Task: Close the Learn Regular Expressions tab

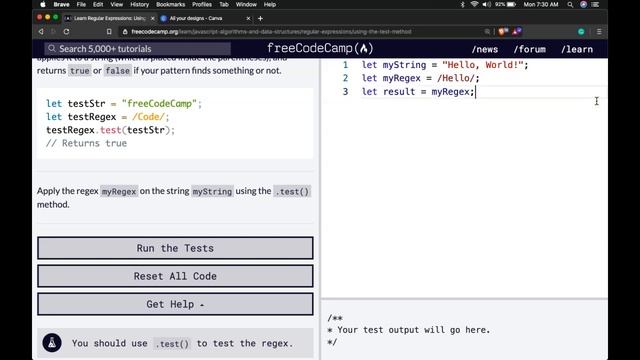Action: (153, 18)
